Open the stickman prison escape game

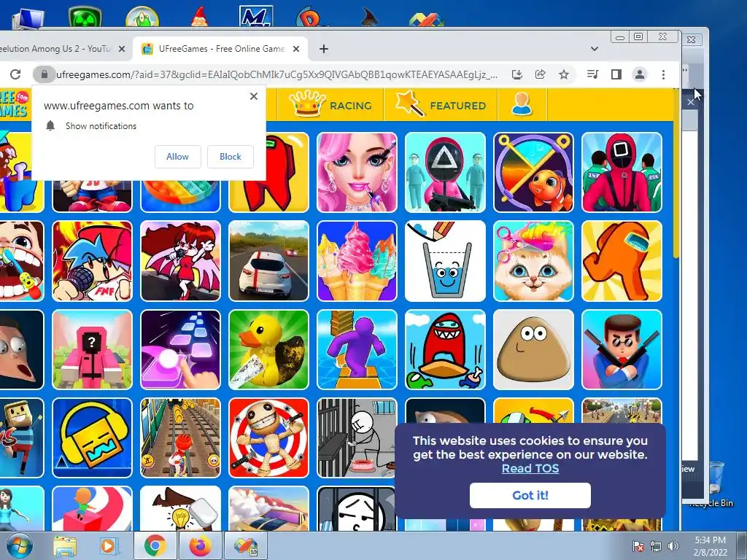(355, 438)
